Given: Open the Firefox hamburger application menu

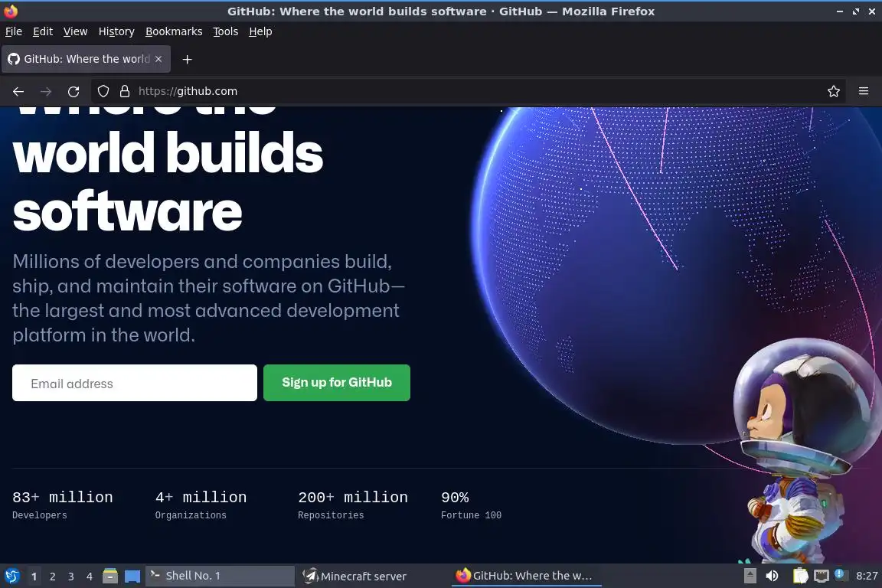Looking at the screenshot, I should click(x=864, y=91).
